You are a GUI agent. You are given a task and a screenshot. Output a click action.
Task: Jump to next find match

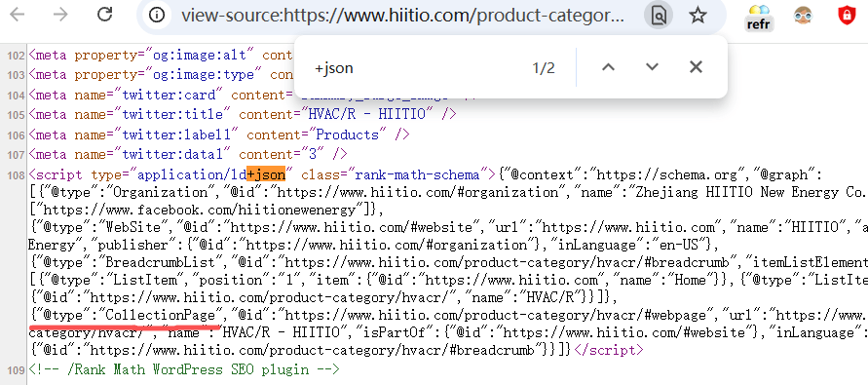[652, 67]
